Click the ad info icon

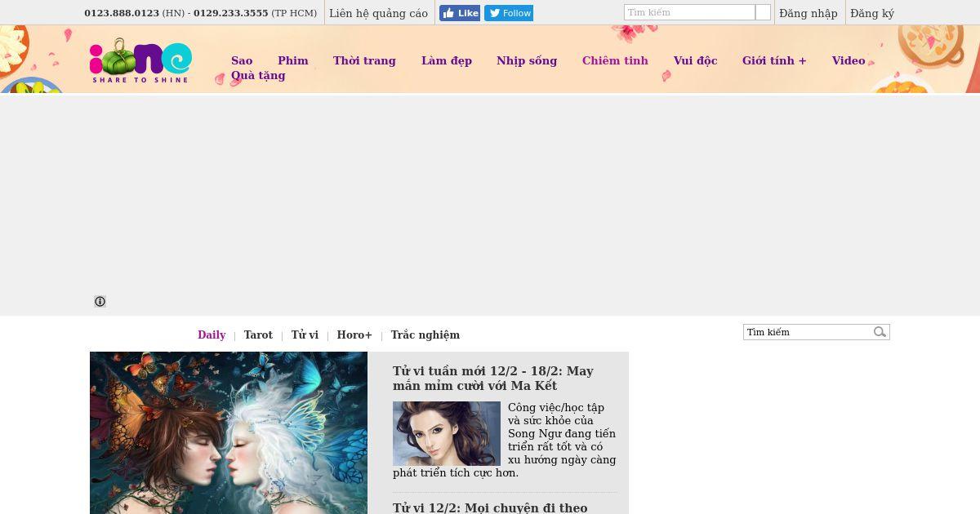[x=100, y=302]
